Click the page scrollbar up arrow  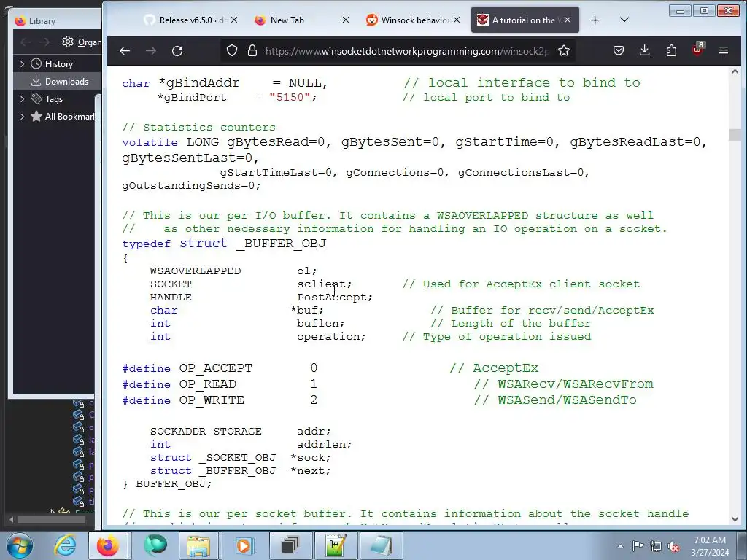pos(735,72)
